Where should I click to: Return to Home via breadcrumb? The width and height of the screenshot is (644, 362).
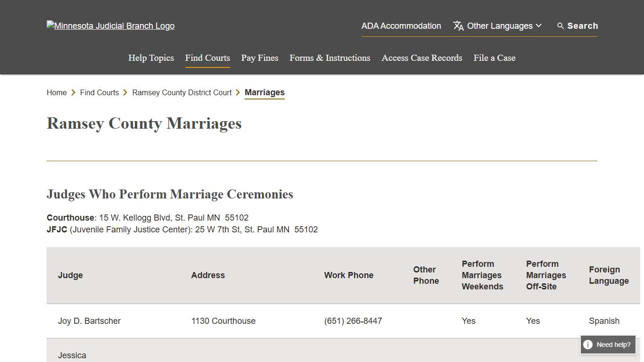coord(57,92)
